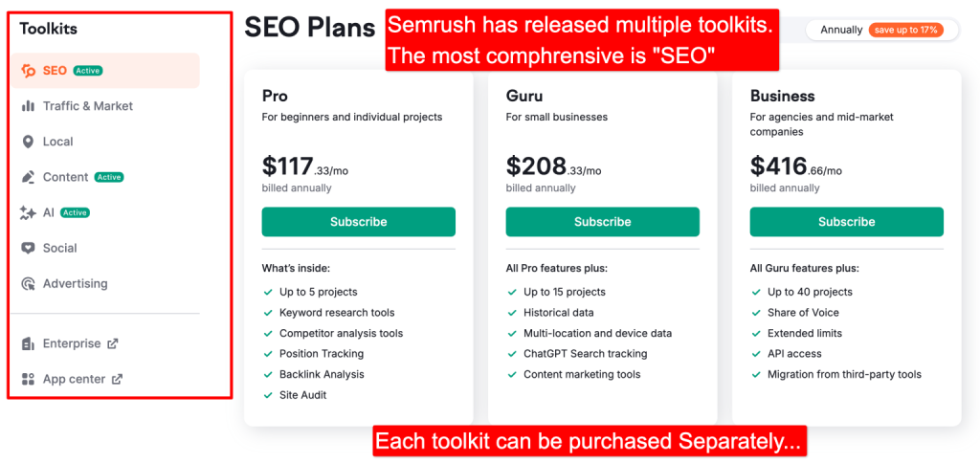Click the SEO toolkit flame icon
This screenshot has width=980, height=463.
29,71
